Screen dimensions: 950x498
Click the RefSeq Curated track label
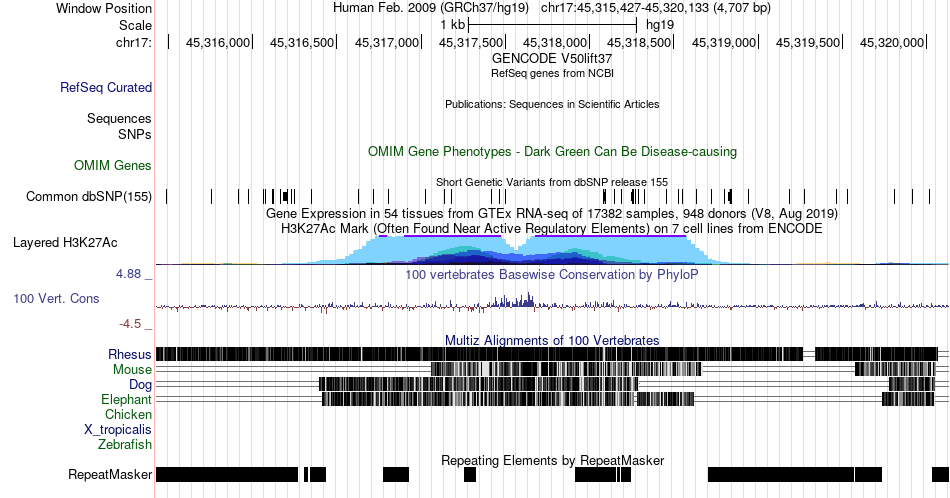tap(105, 88)
